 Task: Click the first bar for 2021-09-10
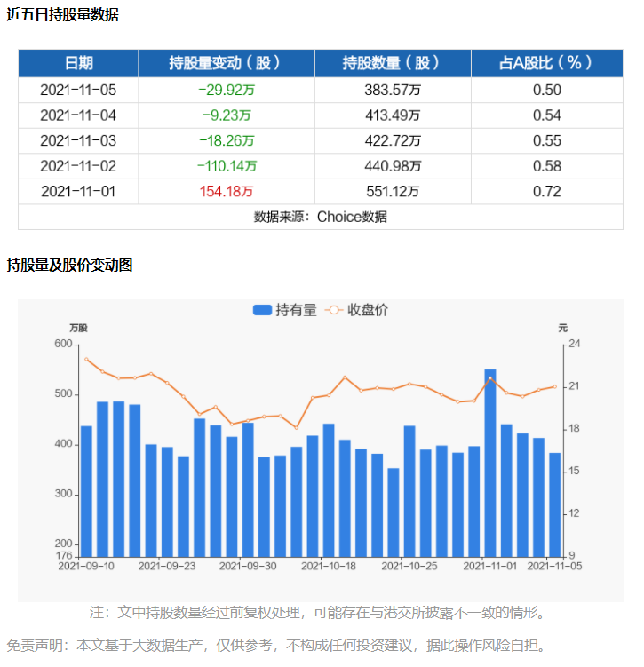tap(86, 492)
